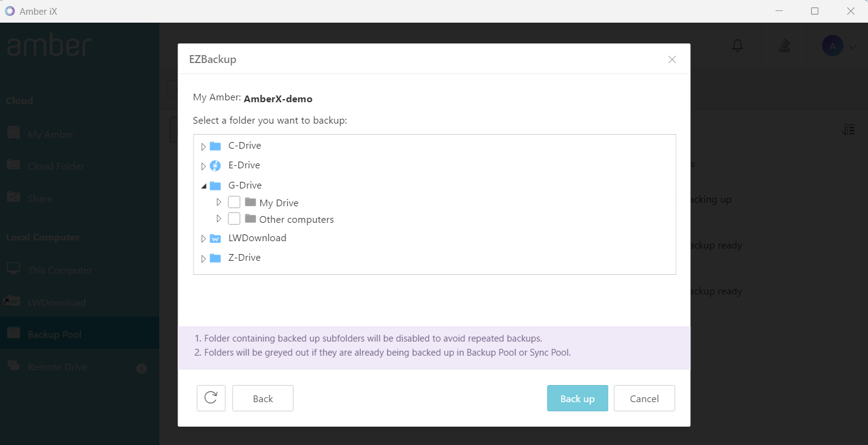This screenshot has height=445, width=868.
Task: Select the G-Drive label in the tree
Action: click(245, 185)
